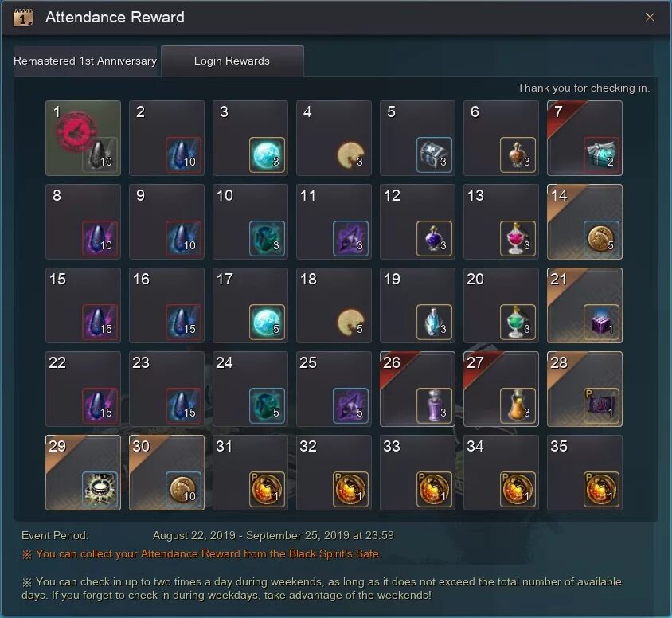Close the Attendance Reward window
Viewport: 672px width, 618px height.
coord(650,18)
